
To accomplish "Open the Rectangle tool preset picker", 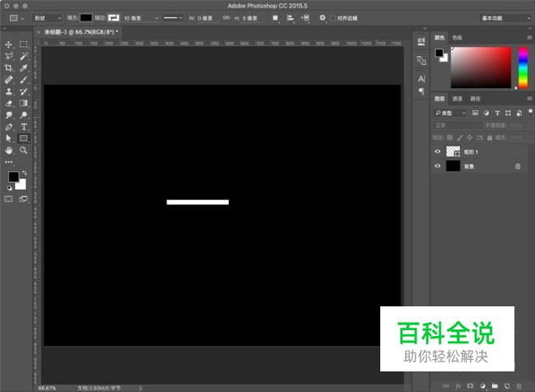I will [x=16, y=18].
